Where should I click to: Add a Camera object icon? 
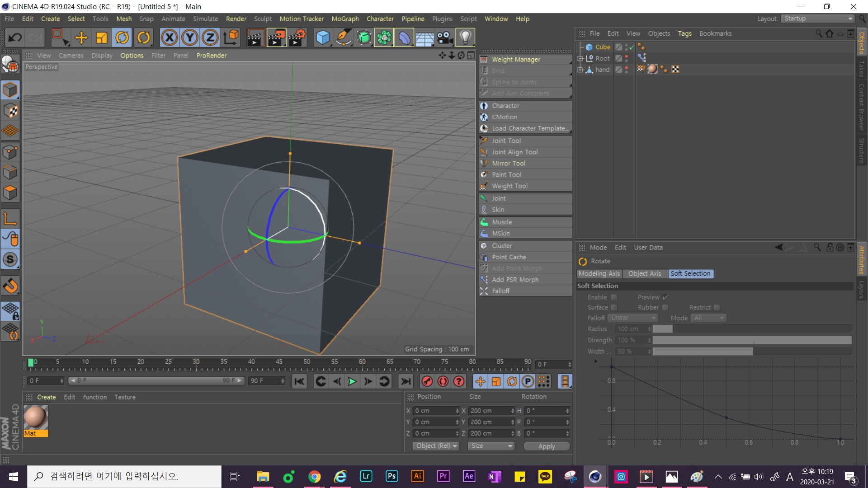(445, 38)
